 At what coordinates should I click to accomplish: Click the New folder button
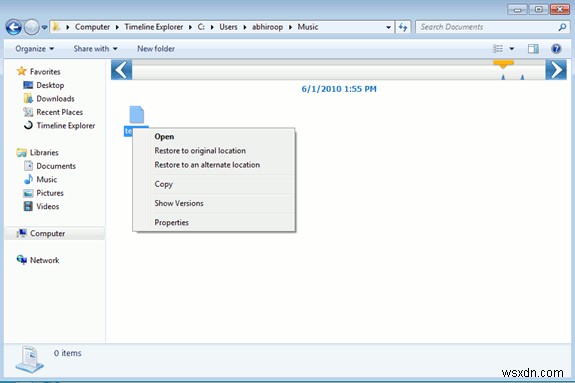pos(156,49)
